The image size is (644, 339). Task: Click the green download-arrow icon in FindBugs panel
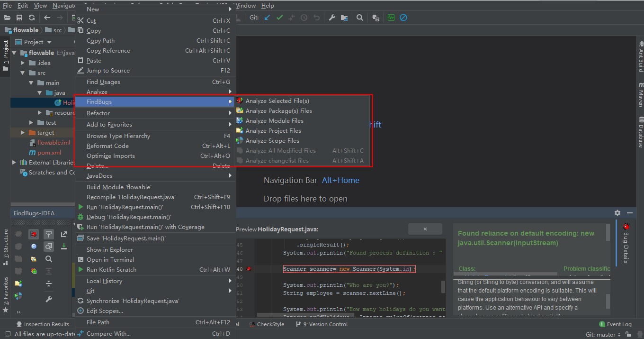tap(64, 247)
